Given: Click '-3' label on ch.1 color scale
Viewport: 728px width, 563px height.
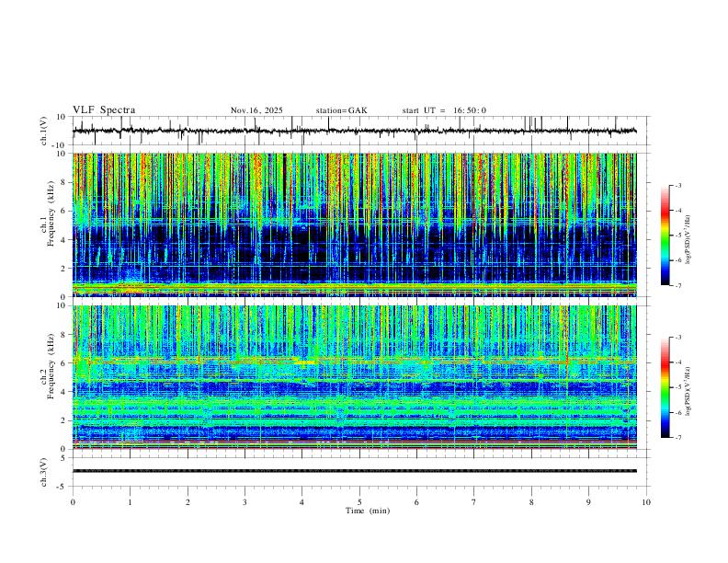Looking at the screenshot, I should click(x=677, y=186).
